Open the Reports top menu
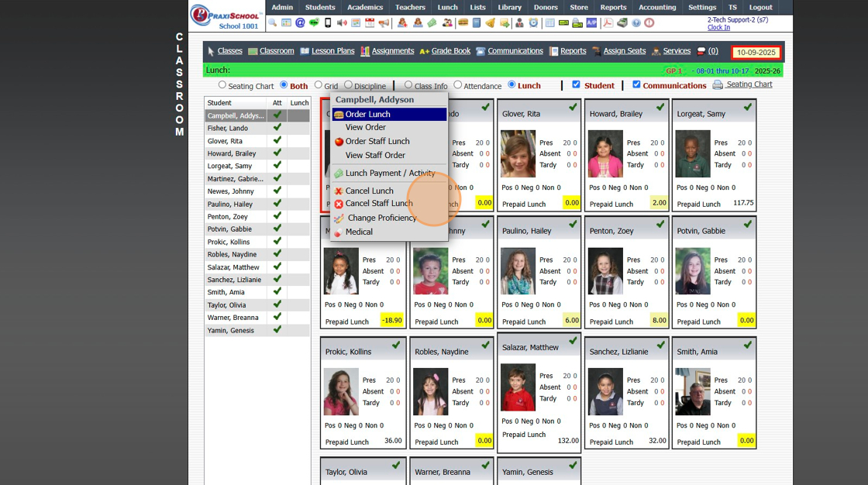This screenshot has width=868, height=485. [613, 7]
